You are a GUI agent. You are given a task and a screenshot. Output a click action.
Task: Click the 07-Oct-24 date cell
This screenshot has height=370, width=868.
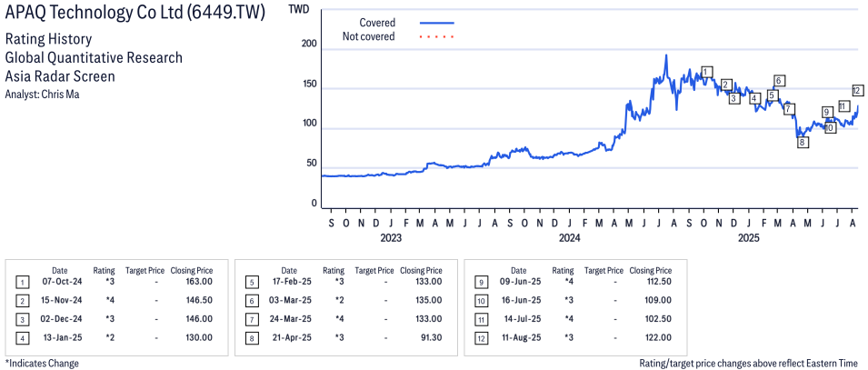tap(60, 283)
